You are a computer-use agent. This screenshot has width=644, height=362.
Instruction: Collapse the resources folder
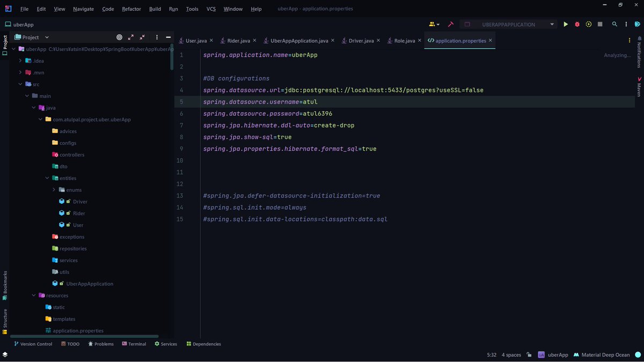(x=34, y=295)
